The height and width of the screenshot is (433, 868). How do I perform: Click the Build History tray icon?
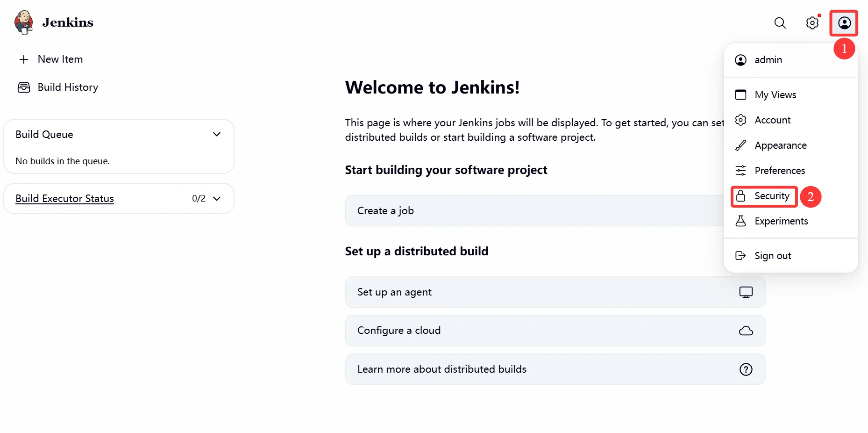[x=24, y=87]
